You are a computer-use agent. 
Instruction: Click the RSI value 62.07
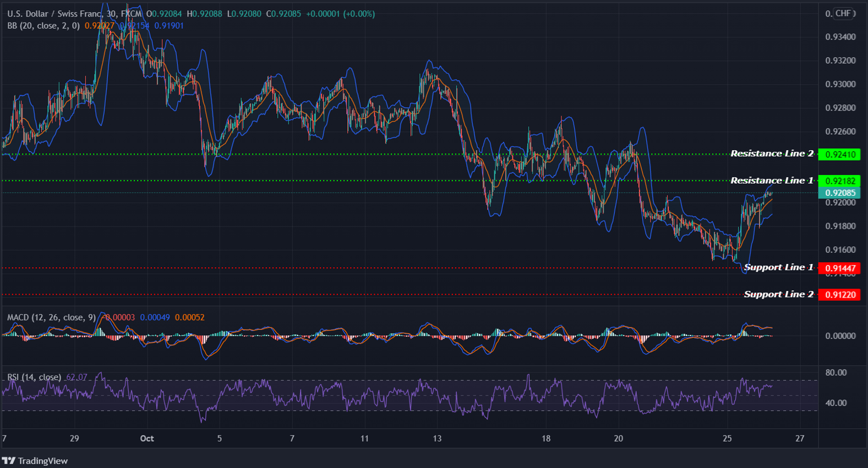[77, 377]
